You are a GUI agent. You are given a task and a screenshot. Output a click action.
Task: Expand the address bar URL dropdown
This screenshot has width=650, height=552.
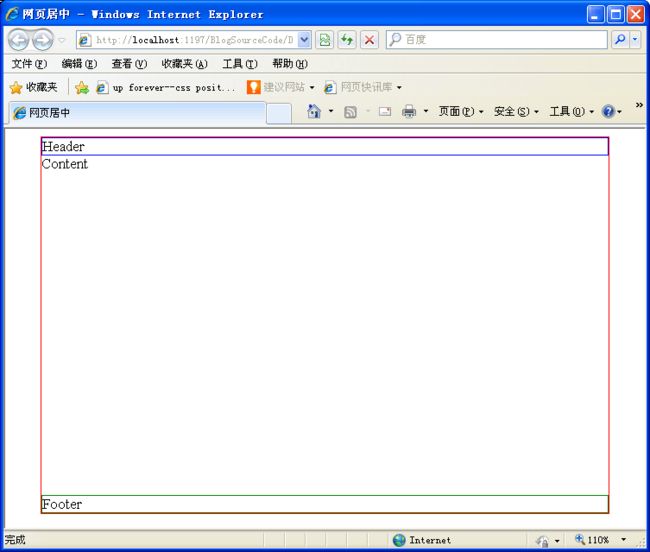tap(304, 40)
